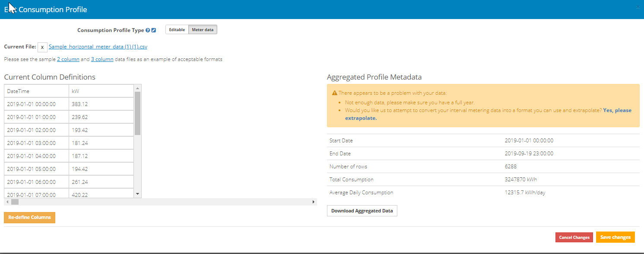
Task: Open the Sample_horizontal_meter_data csv file link
Action: 98,47
